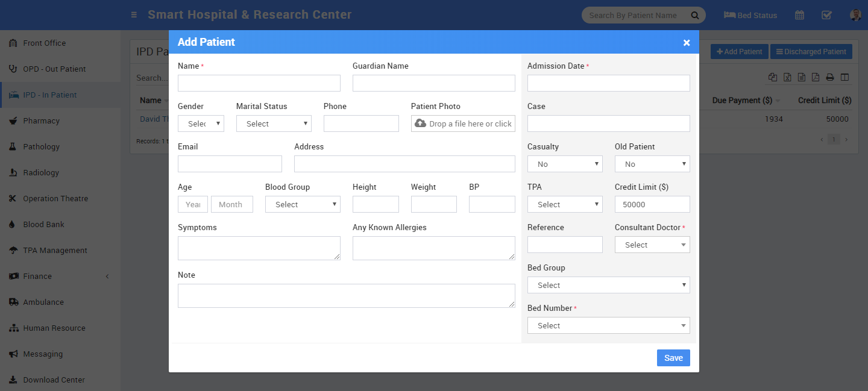Click the column visibility icon

(x=844, y=77)
